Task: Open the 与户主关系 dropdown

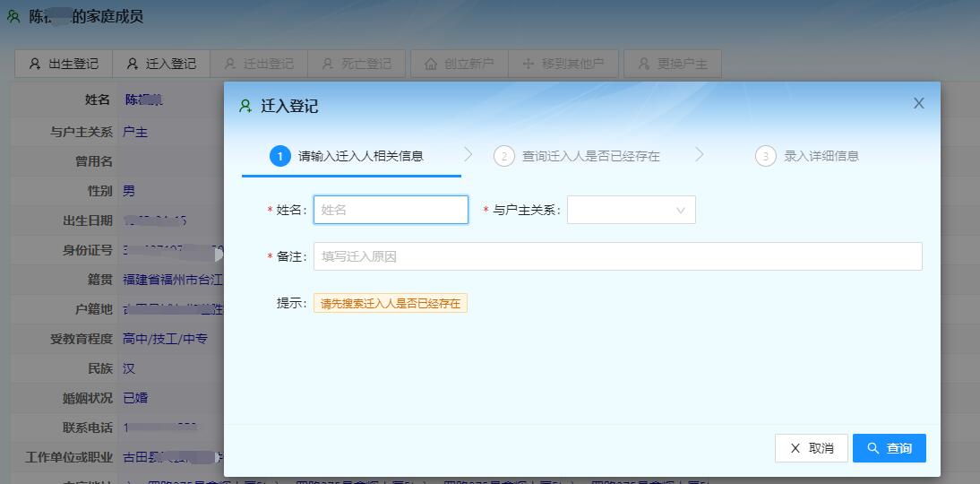Action: coord(632,210)
